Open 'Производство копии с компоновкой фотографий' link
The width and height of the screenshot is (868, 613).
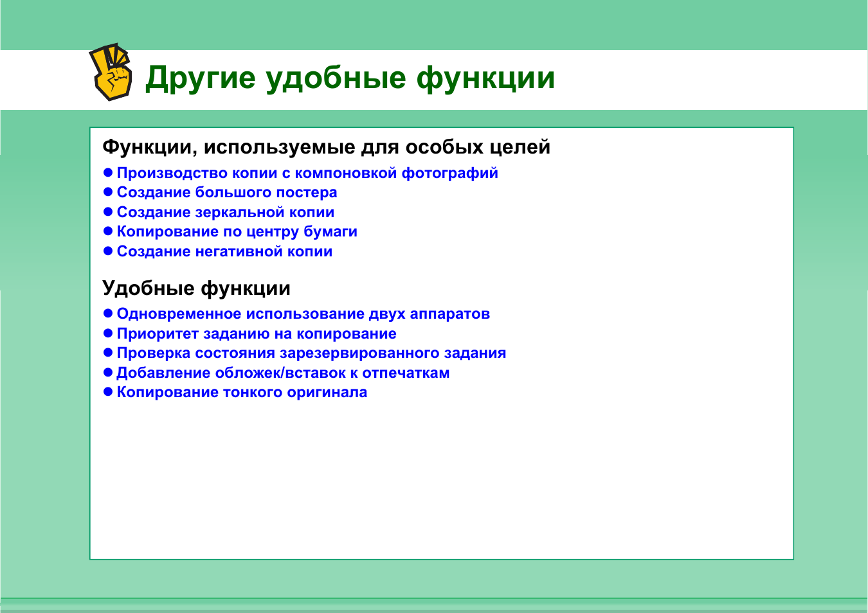click(307, 173)
